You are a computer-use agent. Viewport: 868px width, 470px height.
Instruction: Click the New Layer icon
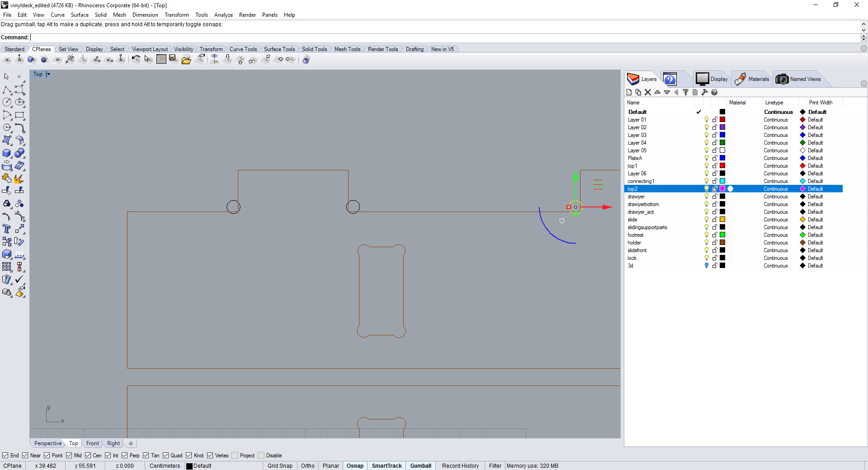tap(629, 92)
